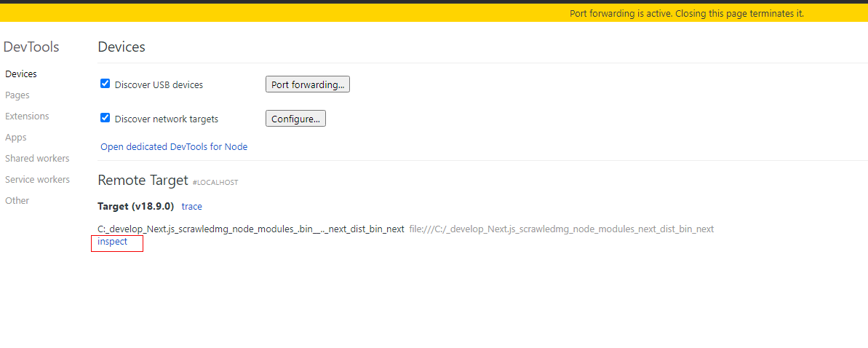The image size is (868, 348).
Task: Click the DevTools title in sidebar
Action: coord(31,47)
